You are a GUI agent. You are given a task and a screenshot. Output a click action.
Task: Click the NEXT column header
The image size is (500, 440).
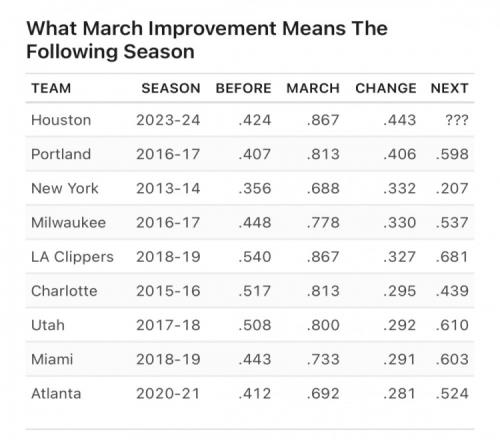click(449, 88)
